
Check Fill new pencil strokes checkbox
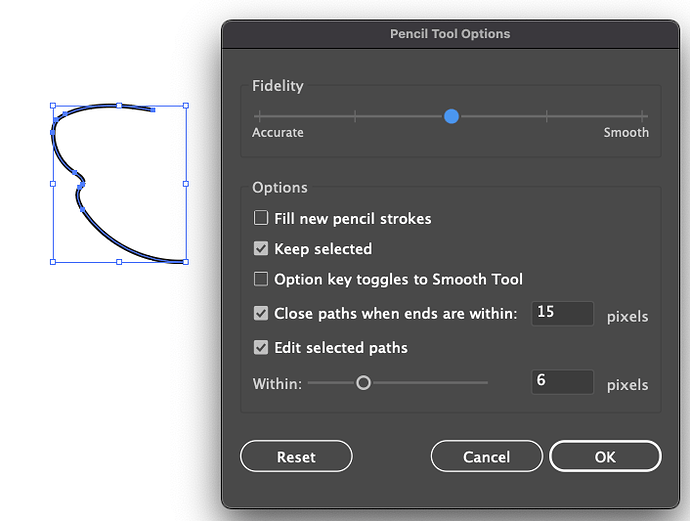click(261, 218)
